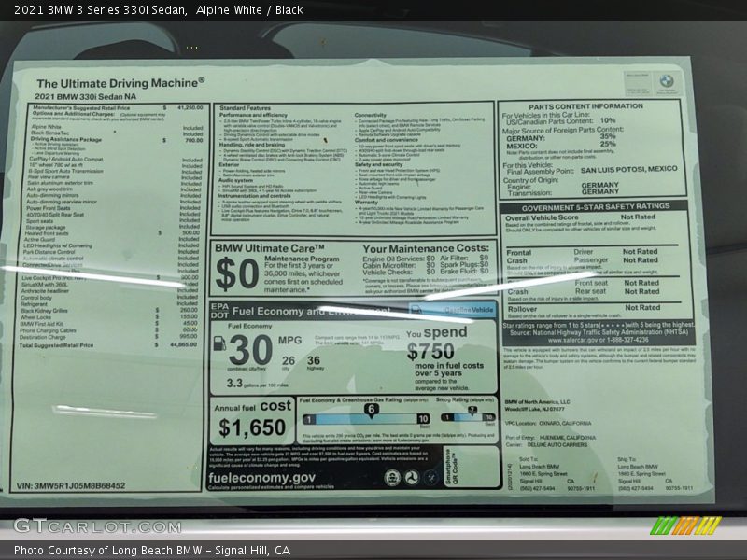Click the 3.3 gallons per 100 miles figure

coord(234,383)
